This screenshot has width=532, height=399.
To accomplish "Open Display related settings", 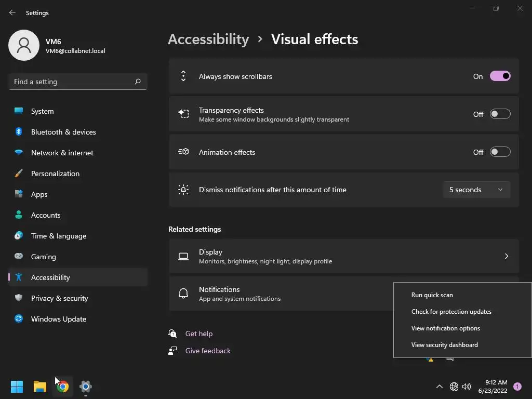I will tap(343, 256).
